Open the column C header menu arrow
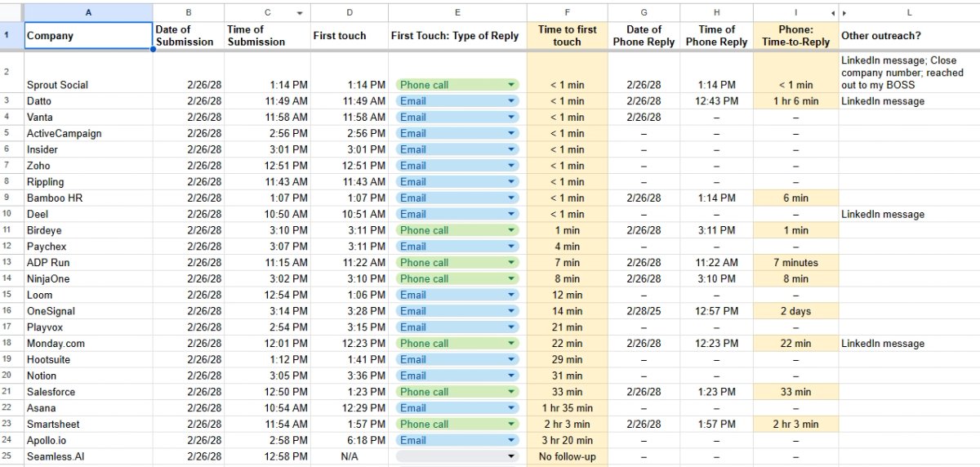The width and height of the screenshot is (980, 467). (x=299, y=13)
